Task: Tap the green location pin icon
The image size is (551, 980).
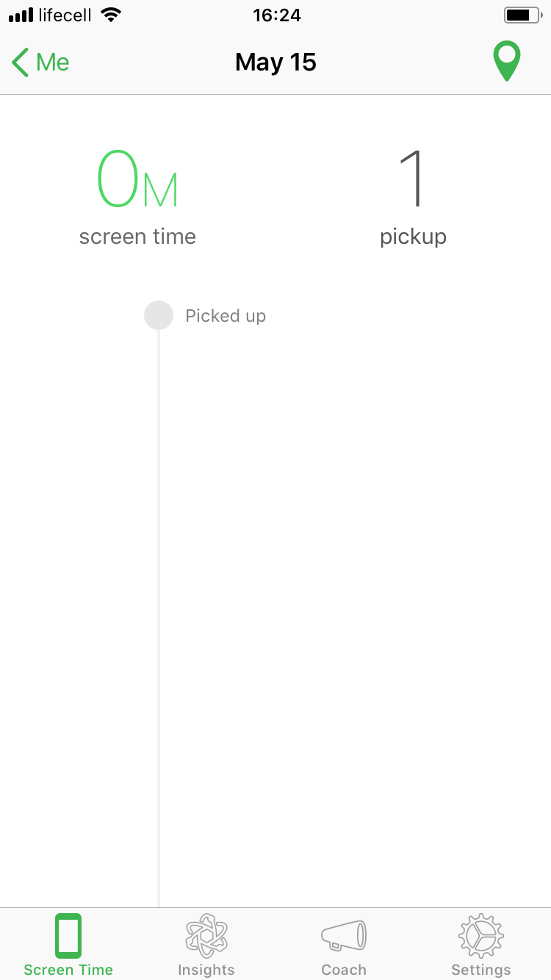Action: click(507, 62)
